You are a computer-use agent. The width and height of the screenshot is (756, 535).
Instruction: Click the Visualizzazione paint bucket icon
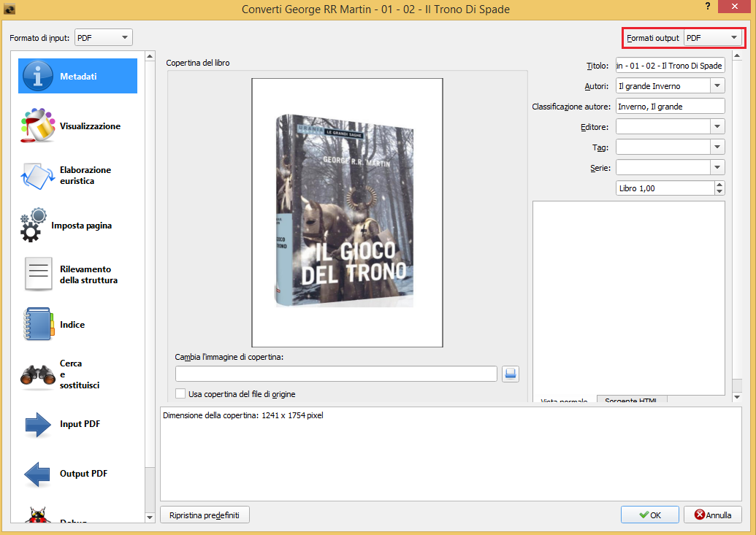point(37,126)
